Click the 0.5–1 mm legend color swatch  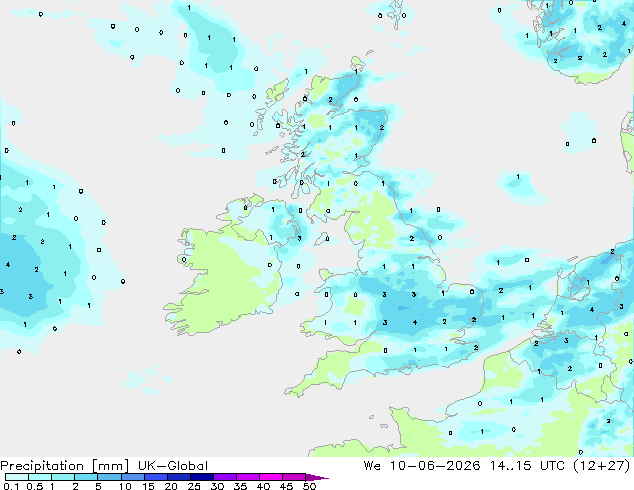pyautogui.click(x=40, y=477)
